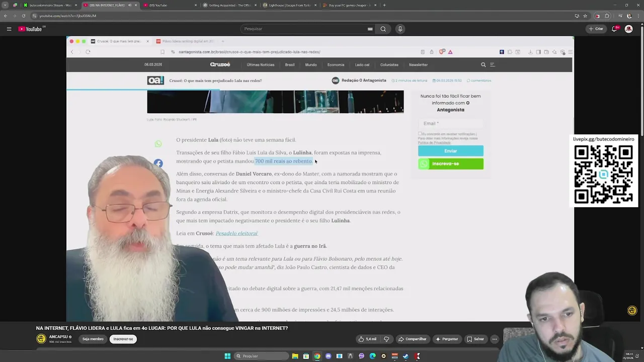This screenshot has height=362, width=644.
Task: Go back with Chrome's back arrow
Action: point(6,16)
